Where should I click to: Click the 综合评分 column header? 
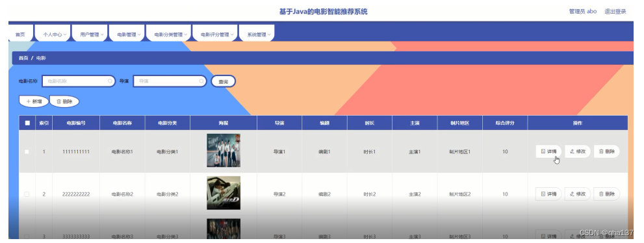point(505,123)
